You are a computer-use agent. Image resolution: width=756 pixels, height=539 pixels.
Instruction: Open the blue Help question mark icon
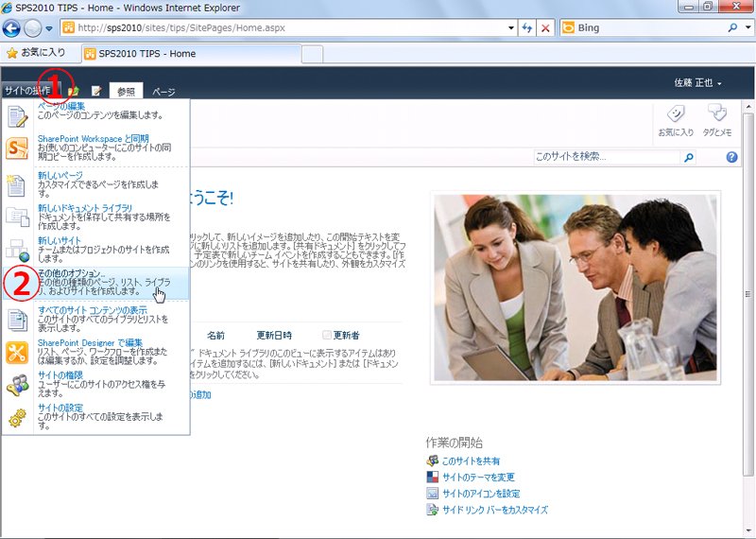click(731, 157)
